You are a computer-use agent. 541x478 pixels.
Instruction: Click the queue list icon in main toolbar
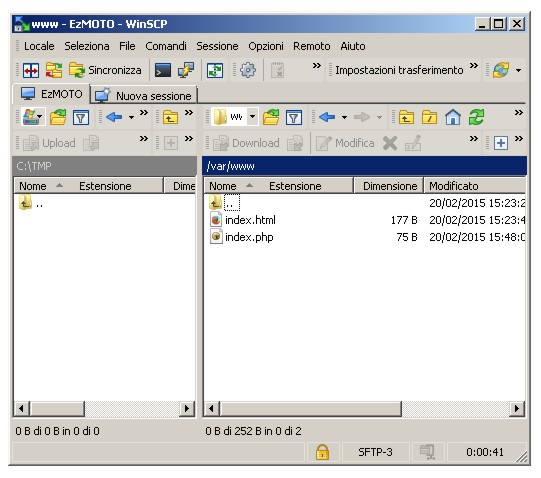coord(277,70)
